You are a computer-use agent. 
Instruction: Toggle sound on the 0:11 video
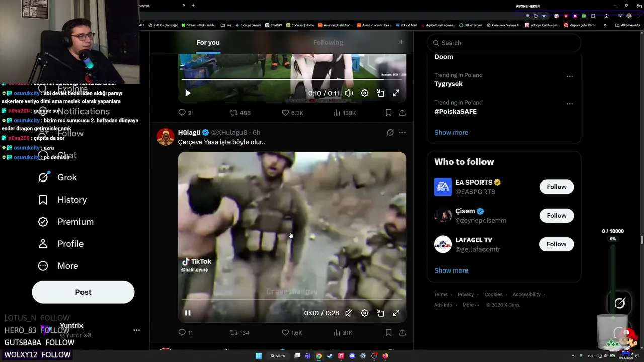(349, 93)
